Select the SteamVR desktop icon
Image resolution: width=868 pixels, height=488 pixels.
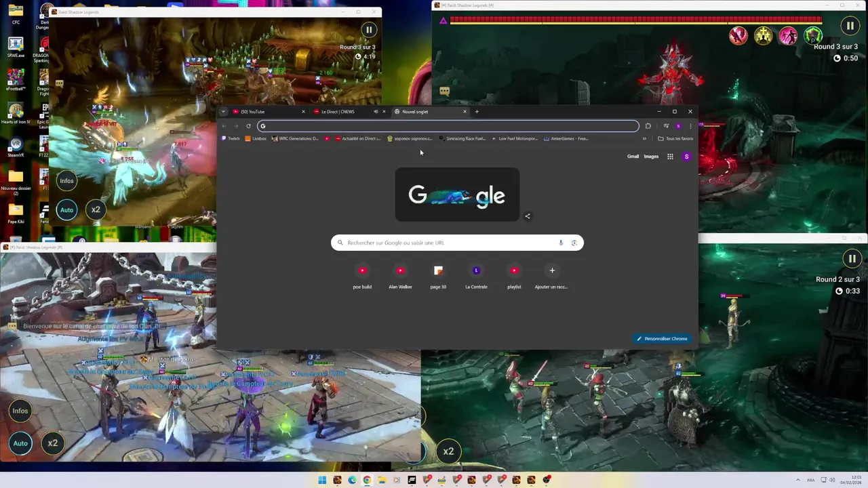click(16, 148)
